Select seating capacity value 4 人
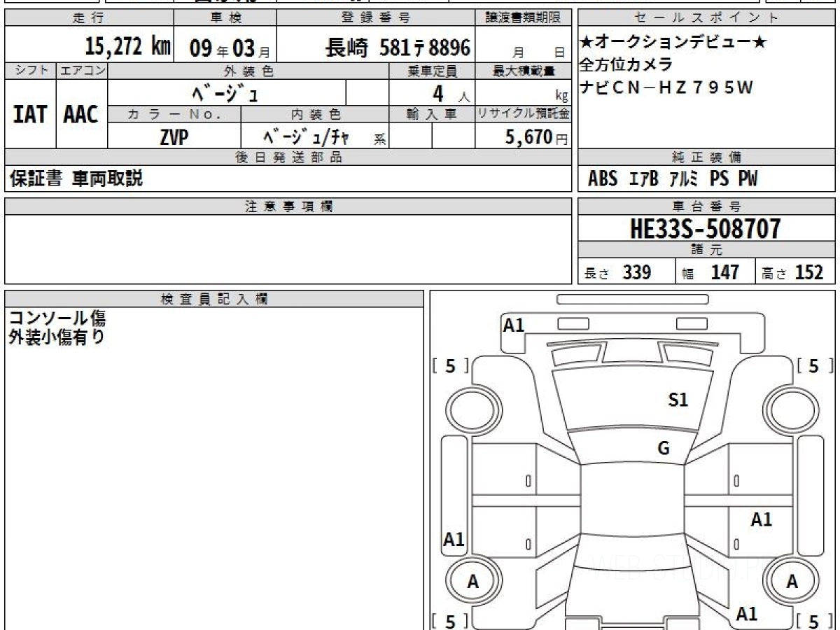 (451, 93)
